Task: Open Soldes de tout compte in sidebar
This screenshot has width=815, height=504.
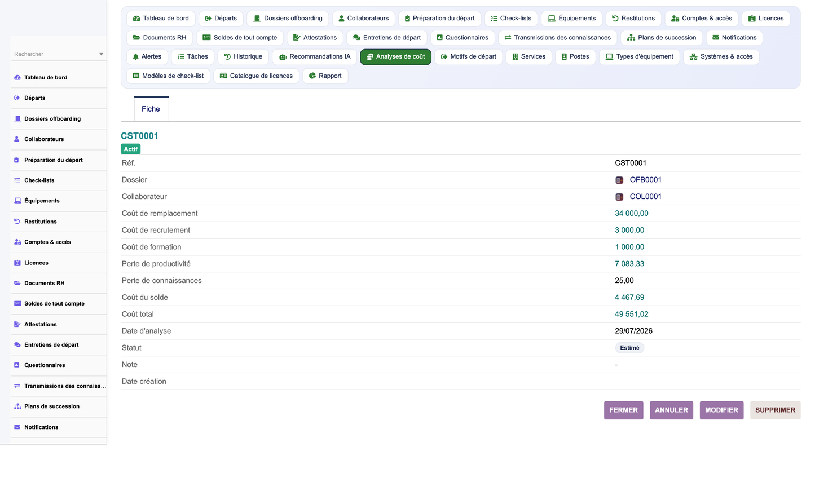Action: pyautogui.click(x=54, y=304)
